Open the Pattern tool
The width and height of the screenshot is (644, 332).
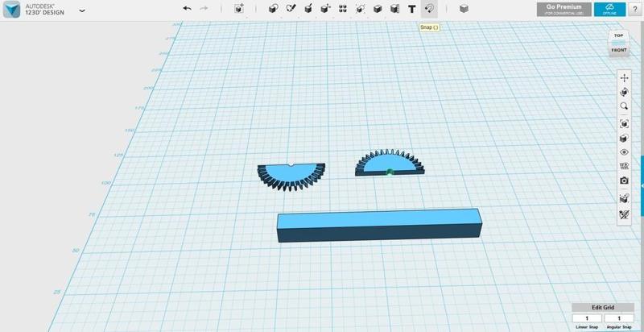(343, 9)
